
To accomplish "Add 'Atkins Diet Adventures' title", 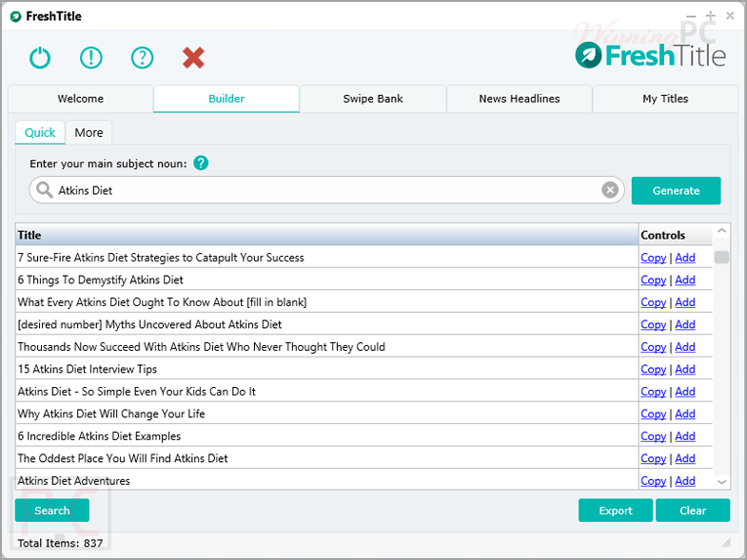I will coord(685,481).
